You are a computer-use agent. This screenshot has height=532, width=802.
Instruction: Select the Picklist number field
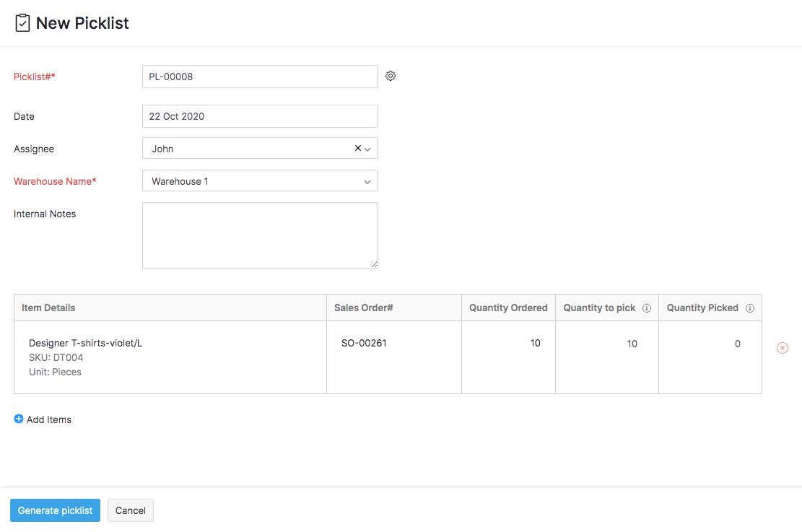(x=260, y=76)
